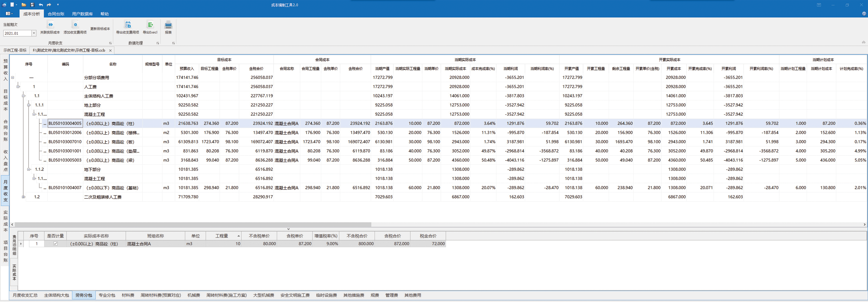Image resolution: width=868 pixels, height=302 pixels.
Task: Click 含税合价 cell 872.000 in detail grid
Action: point(393,244)
